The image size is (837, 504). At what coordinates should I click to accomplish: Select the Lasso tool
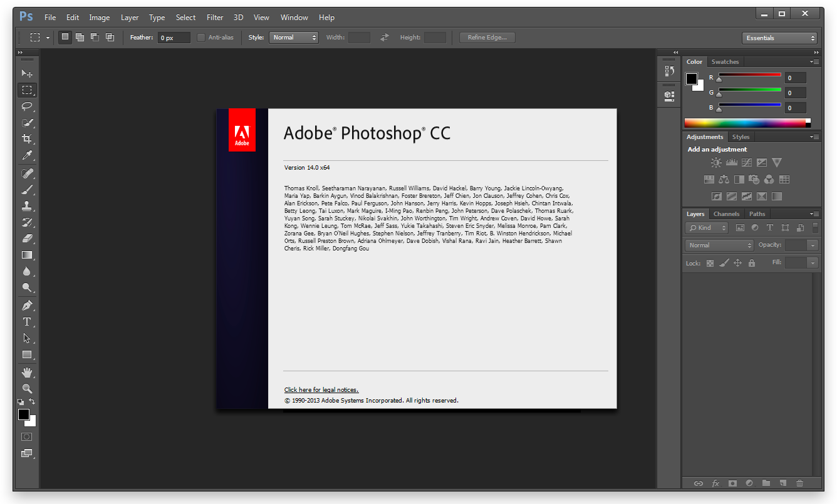click(27, 106)
